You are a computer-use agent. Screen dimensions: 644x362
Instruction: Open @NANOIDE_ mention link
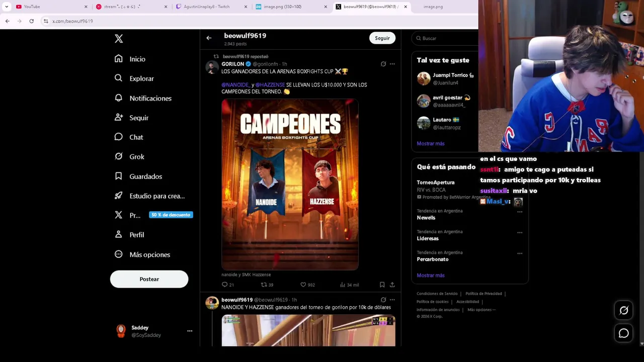[235, 85]
